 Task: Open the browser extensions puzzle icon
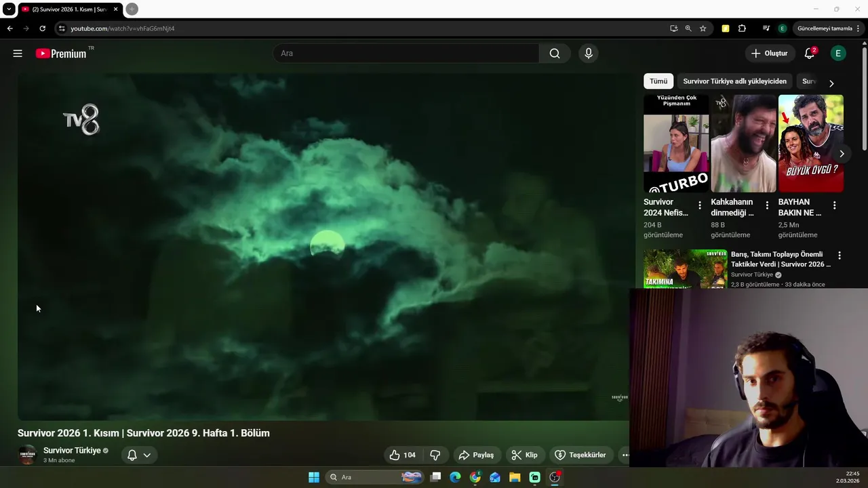tap(742, 28)
